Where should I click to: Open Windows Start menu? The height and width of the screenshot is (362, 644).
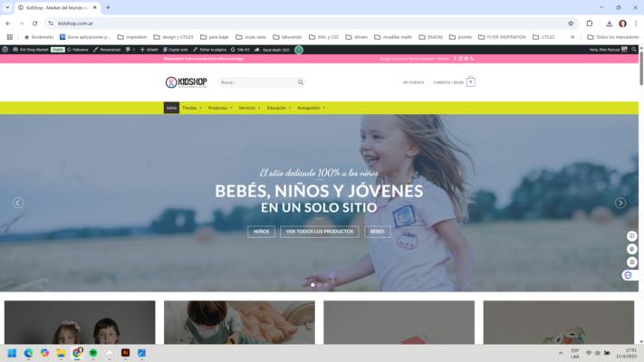pos(12,353)
